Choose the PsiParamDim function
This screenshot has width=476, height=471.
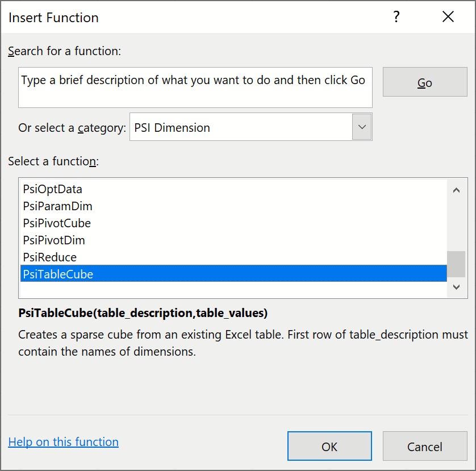tap(57, 206)
